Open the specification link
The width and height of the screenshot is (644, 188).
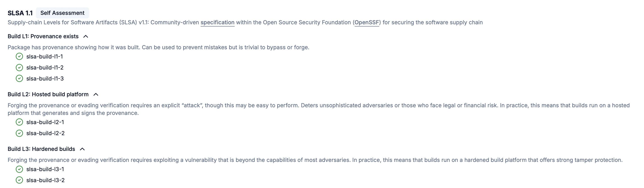tap(217, 22)
